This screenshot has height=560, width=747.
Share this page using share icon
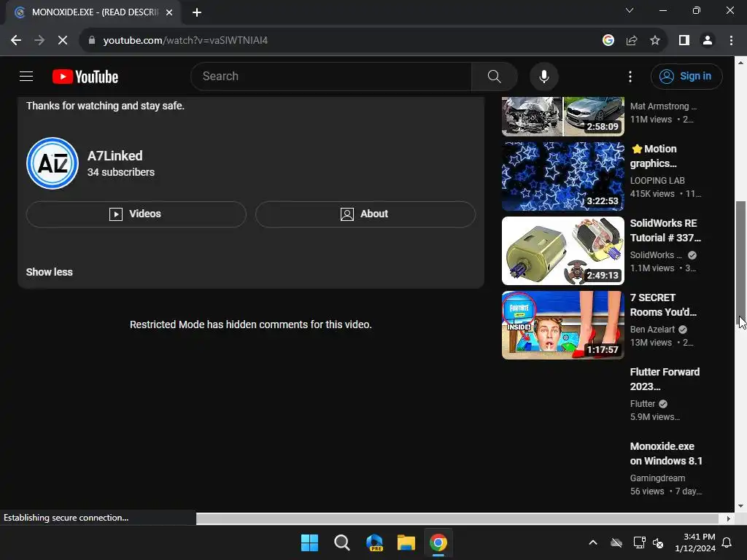[x=632, y=41]
